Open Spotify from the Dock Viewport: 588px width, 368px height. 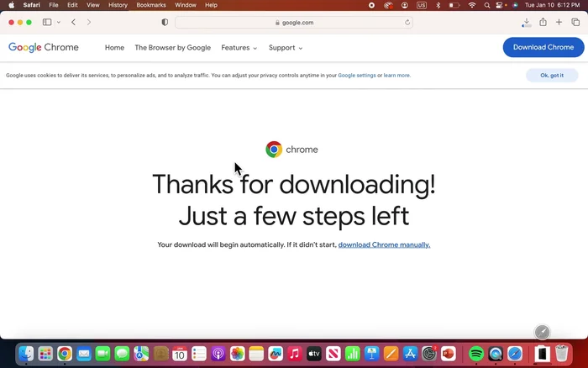coord(476,354)
